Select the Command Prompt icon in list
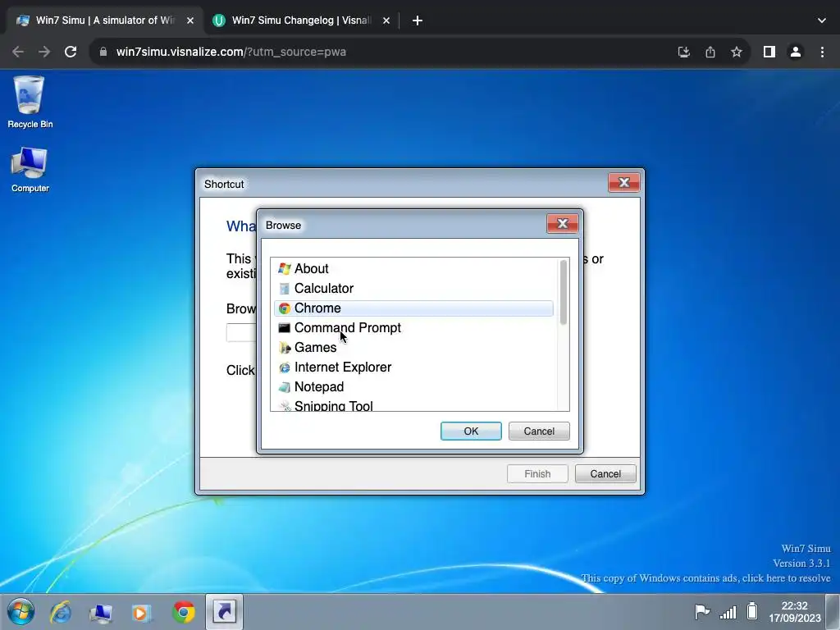 (285, 328)
